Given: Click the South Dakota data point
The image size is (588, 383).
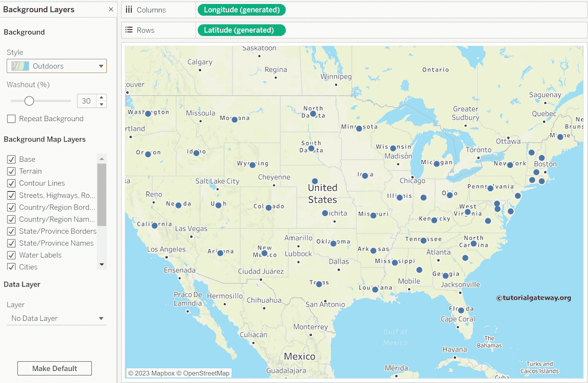Looking at the screenshot, I should point(311,149).
